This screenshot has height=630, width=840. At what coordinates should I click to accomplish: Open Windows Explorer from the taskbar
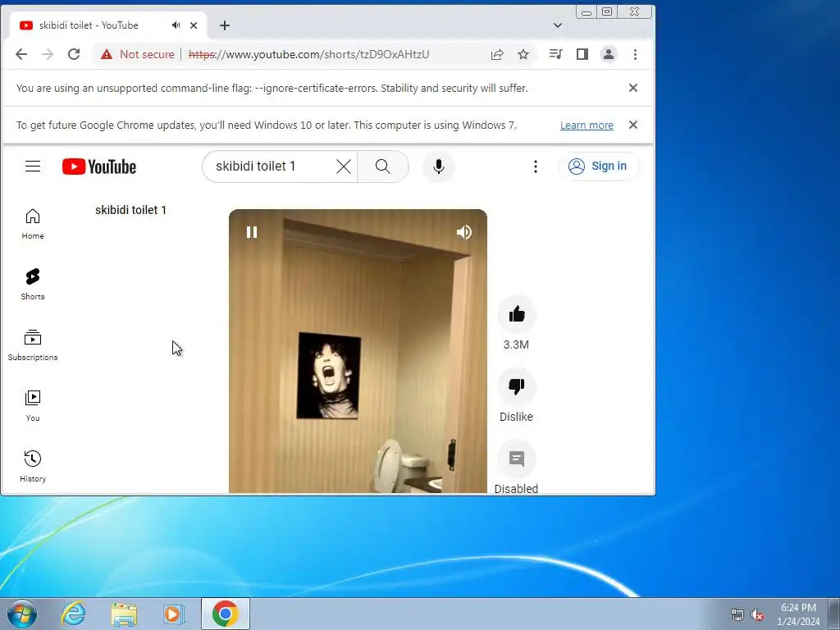point(124,614)
